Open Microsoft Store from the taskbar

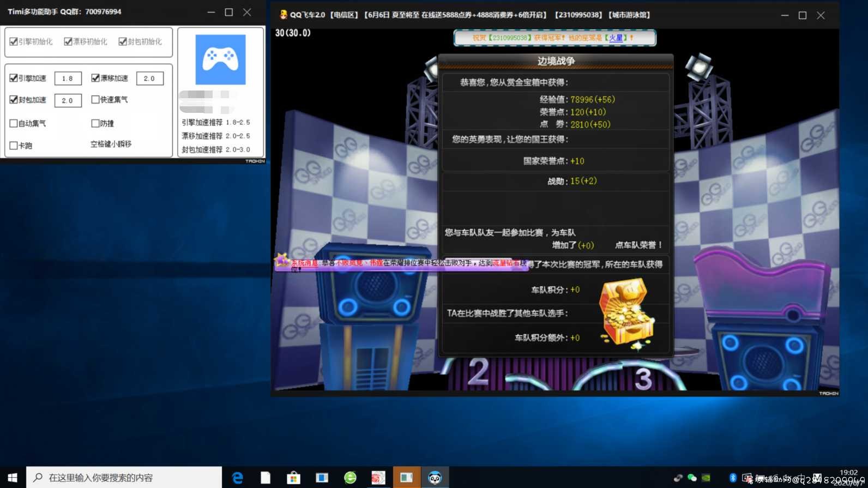pyautogui.click(x=294, y=478)
